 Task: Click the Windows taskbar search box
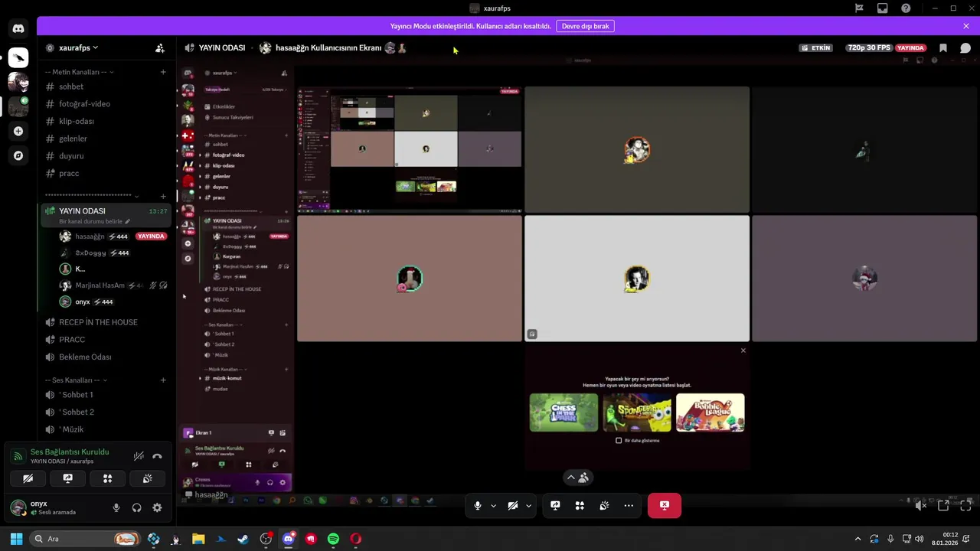[87, 539]
